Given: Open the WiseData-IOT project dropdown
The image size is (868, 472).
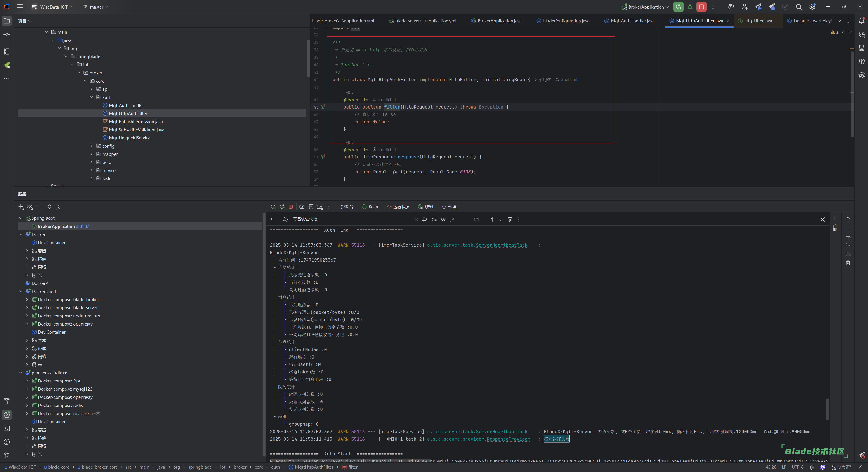Looking at the screenshot, I should pyautogui.click(x=52, y=7).
